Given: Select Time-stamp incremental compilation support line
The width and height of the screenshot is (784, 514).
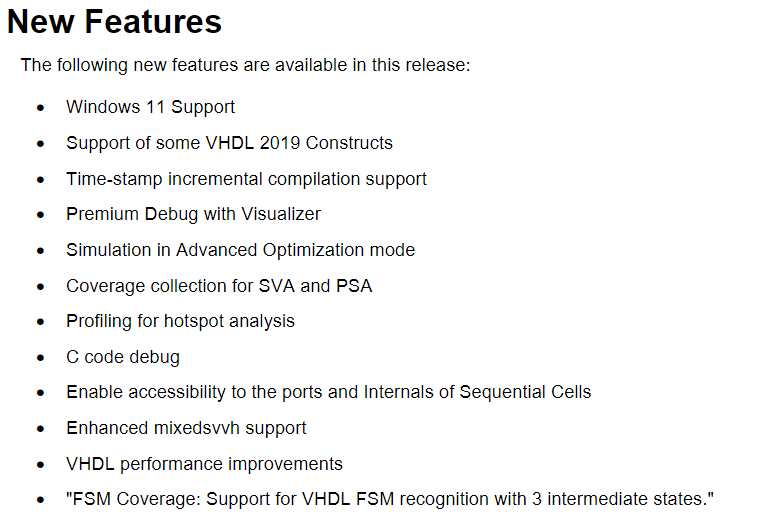Looking at the screenshot, I should [246, 179].
